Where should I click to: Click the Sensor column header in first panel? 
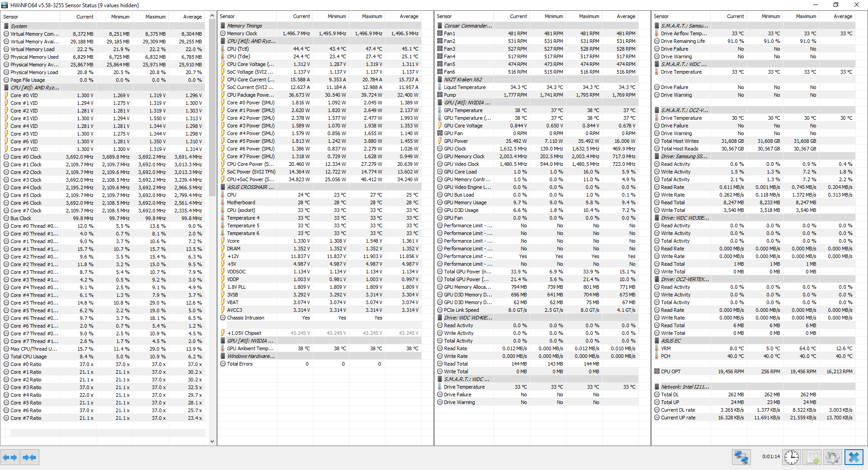pos(30,17)
